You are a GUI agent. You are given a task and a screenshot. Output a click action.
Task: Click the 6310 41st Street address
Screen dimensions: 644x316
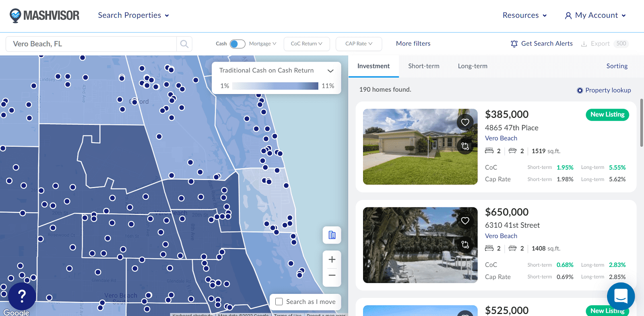(512, 226)
